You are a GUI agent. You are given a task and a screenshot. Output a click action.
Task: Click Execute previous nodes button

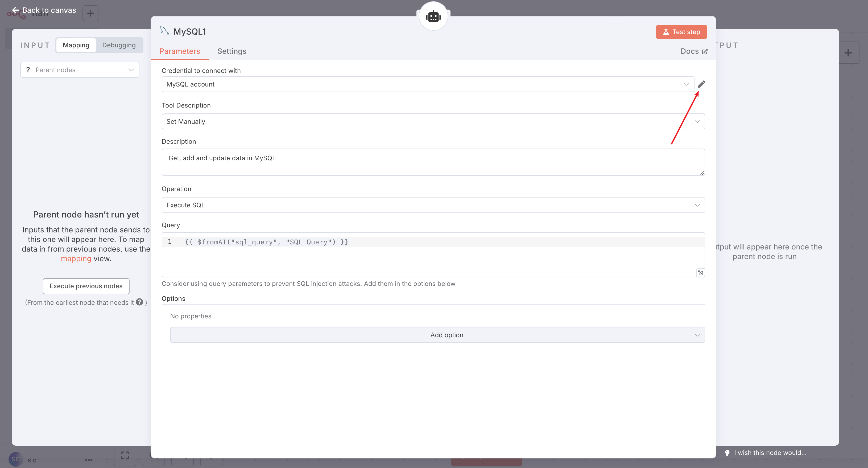[86, 286]
